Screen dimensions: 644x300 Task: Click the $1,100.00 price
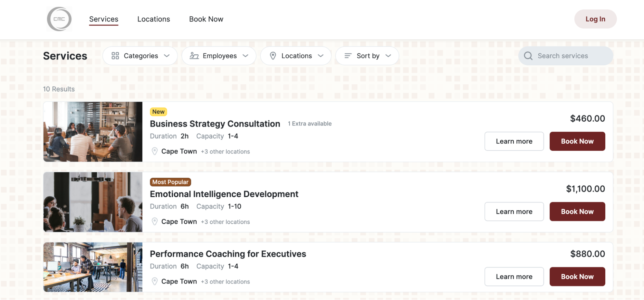(586, 189)
